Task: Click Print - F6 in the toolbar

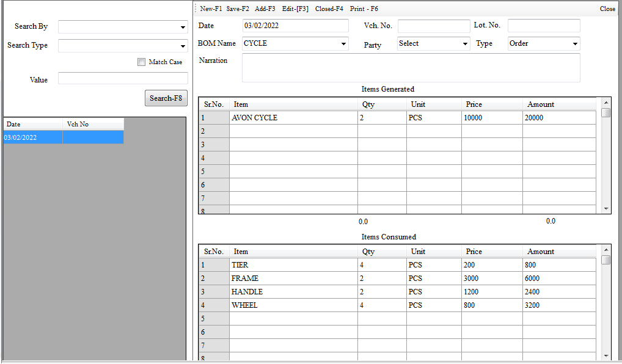Action: click(x=364, y=9)
